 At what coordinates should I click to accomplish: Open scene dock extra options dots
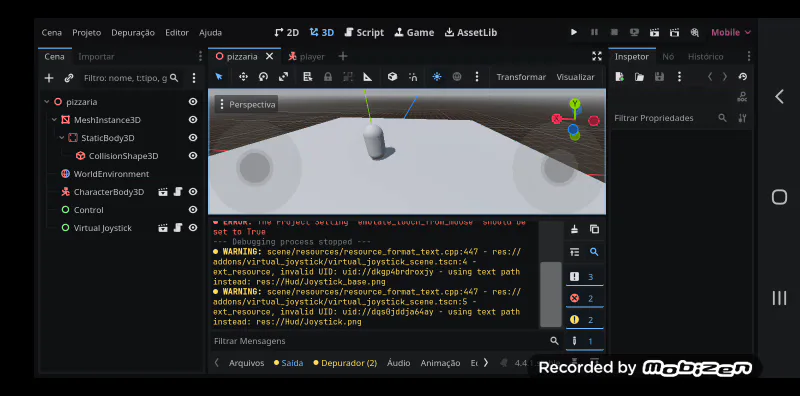point(193,78)
